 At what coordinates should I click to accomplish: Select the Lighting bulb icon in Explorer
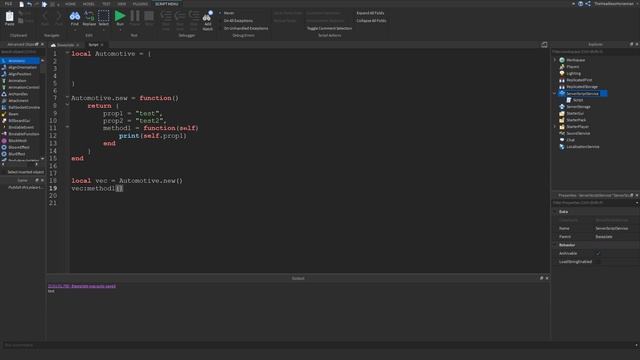click(x=562, y=73)
